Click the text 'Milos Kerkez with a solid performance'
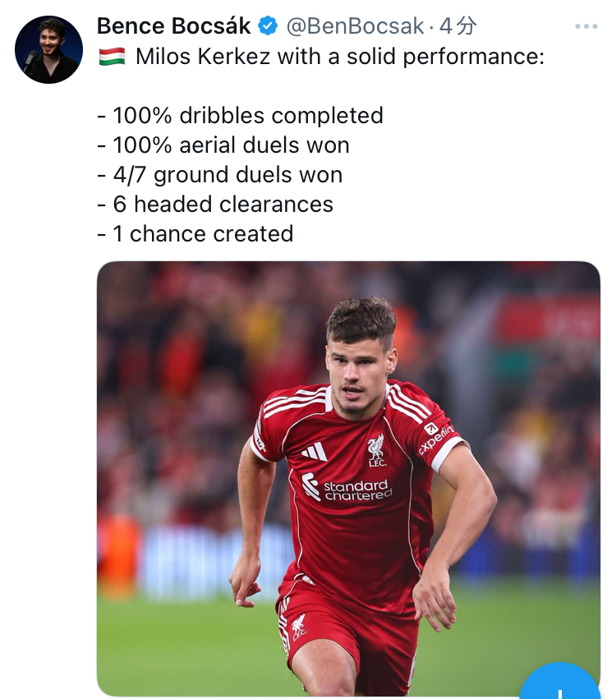The width and height of the screenshot is (616, 699). [339, 57]
